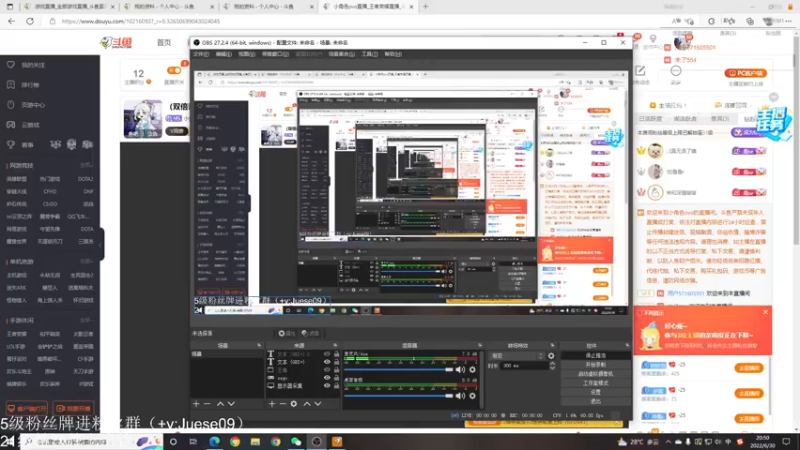
Task: Mute the desktop audio speaker icon in mixer
Action: pos(460,395)
